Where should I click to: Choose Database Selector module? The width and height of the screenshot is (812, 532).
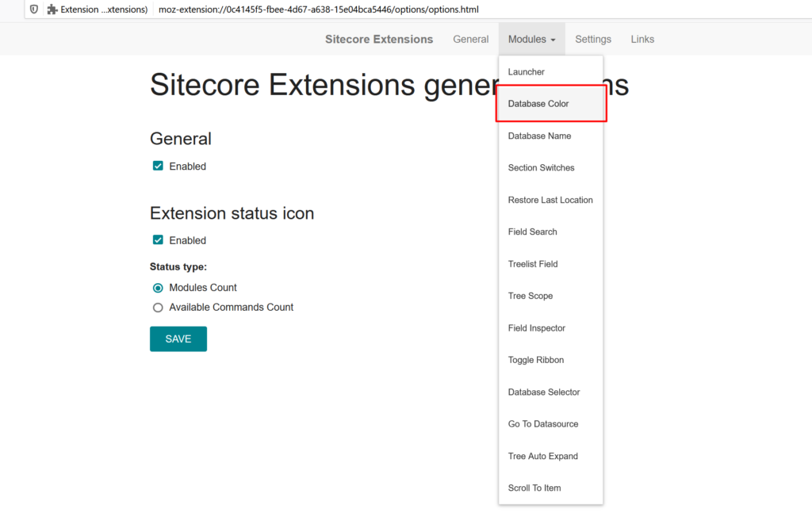tap(550, 392)
